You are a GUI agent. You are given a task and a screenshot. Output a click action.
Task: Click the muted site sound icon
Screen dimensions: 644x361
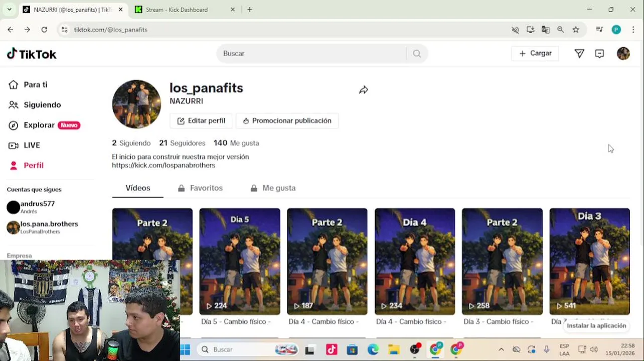click(515, 30)
